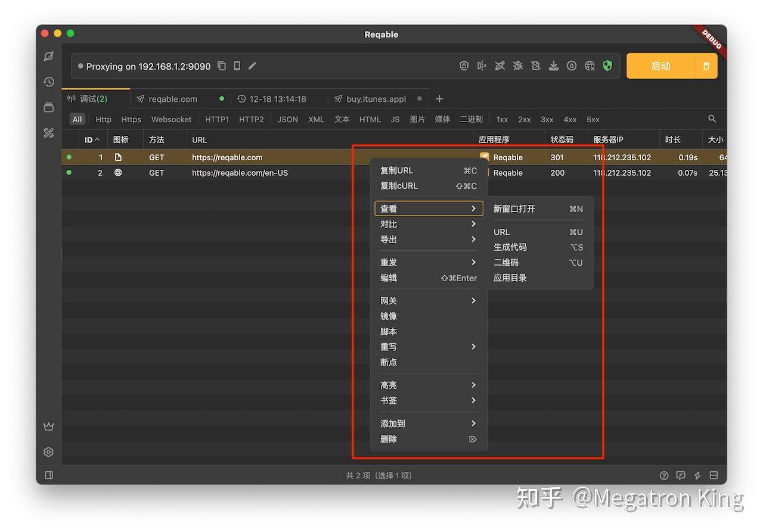Expand the 重发 submenu
This screenshot has height=532, width=763.
coord(429,262)
